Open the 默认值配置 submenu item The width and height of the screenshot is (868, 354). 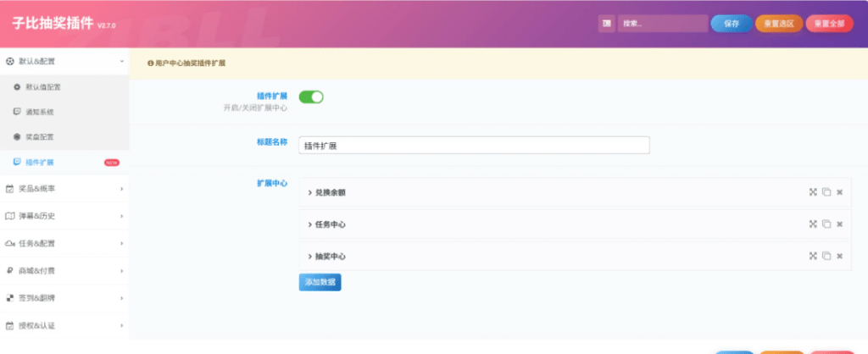(64, 87)
